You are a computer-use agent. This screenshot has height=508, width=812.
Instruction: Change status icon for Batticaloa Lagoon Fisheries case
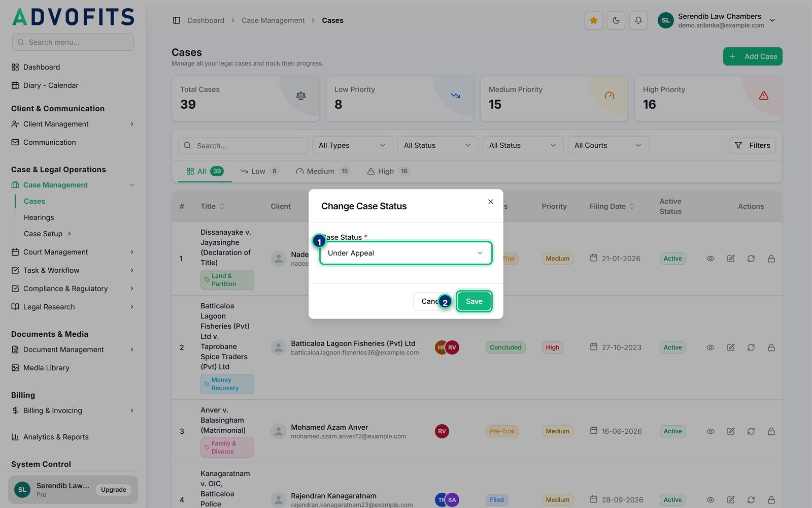coord(751,347)
